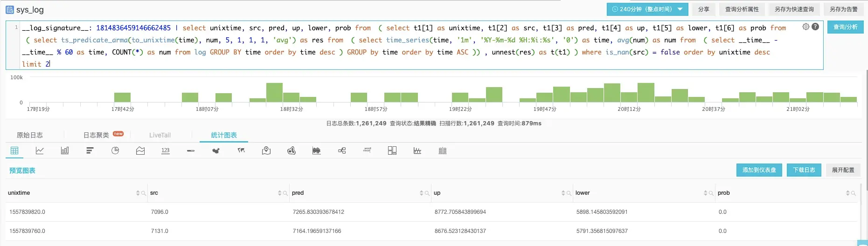The image size is (868, 246).
Task: Open the query help question mark icon
Action: [815, 27]
